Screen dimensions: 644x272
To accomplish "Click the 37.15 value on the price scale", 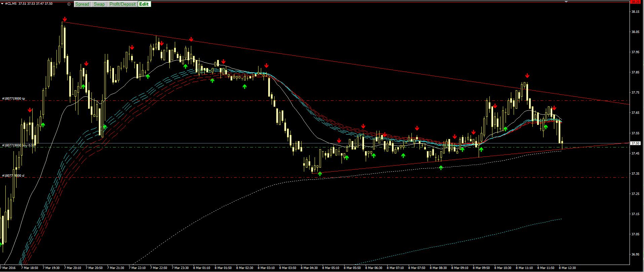I will pos(635,214).
